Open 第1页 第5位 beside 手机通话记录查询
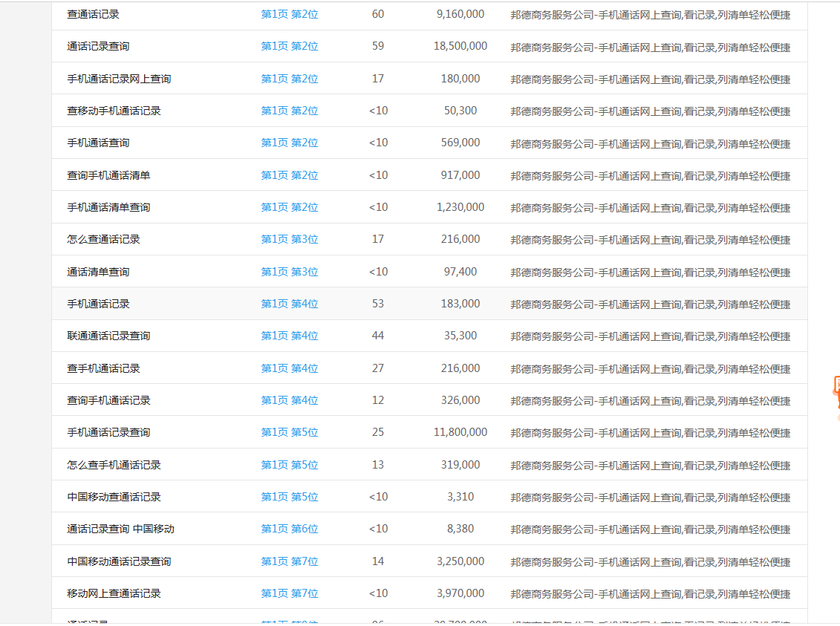 tap(289, 432)
